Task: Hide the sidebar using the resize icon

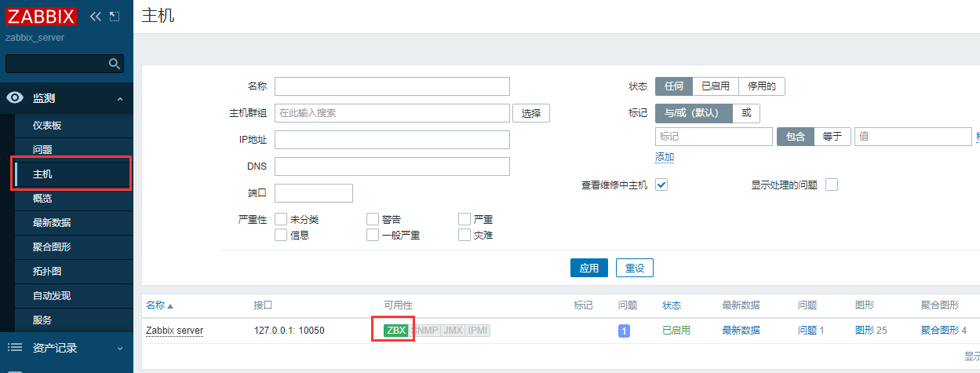Action: (115, 16)
